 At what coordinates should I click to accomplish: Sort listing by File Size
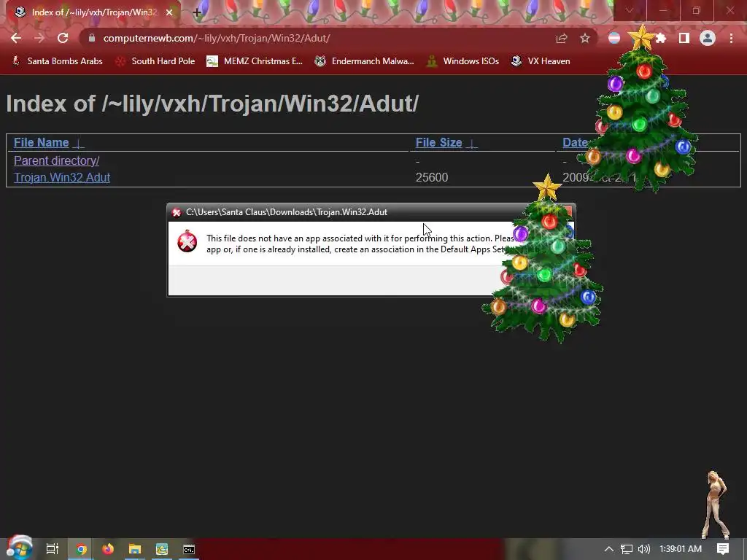[x=438, y=142]
